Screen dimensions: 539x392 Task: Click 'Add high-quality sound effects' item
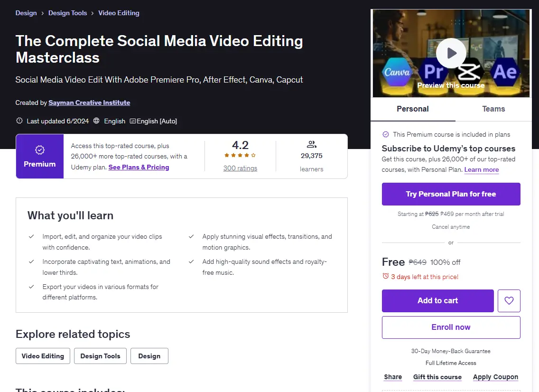(264, 267)
